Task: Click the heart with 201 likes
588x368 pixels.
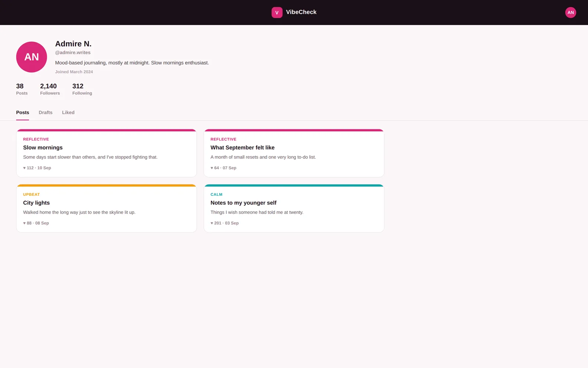Action: tap(212, 223)
